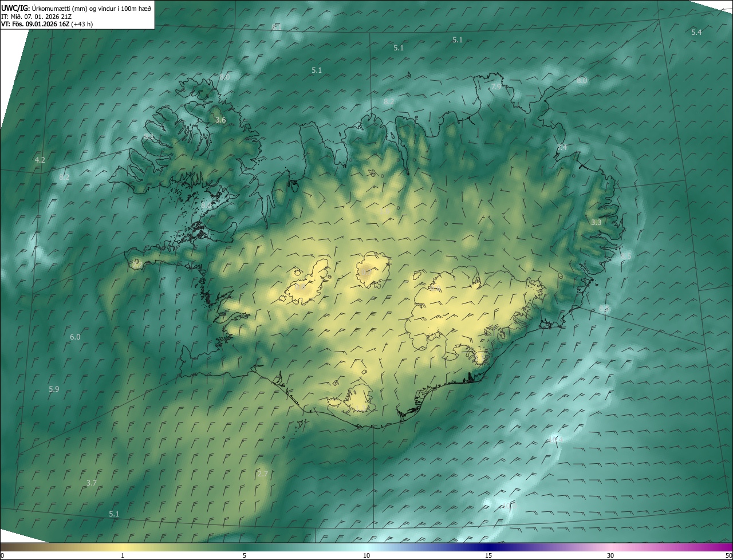The image size is (733, 560).
Task: Click the 6.0 value on the map
Action: pos(75,337)
